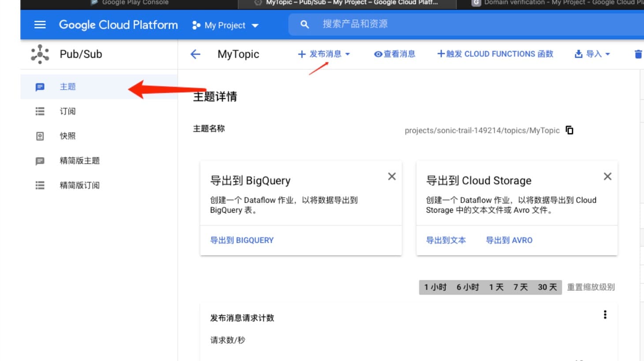This screenshot has height=361, width=644.
Task: Select the 1 天 time range
Action: click(x=496, y=287)
